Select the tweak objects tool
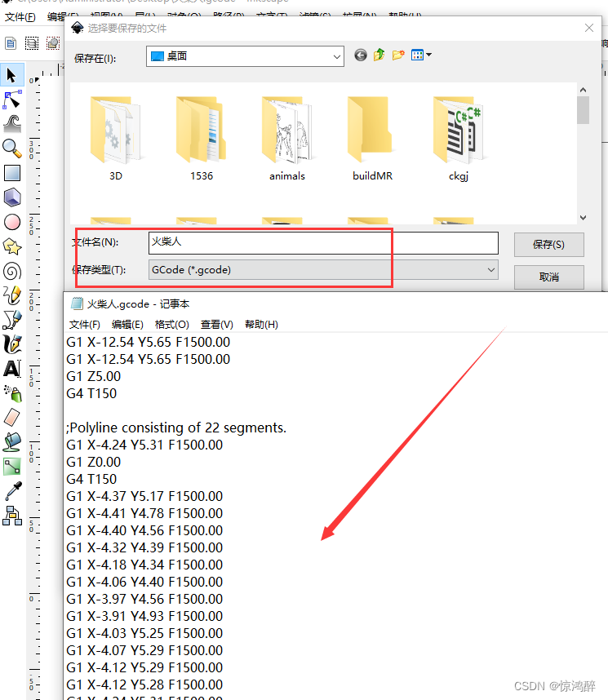 (x=12, y=124)
